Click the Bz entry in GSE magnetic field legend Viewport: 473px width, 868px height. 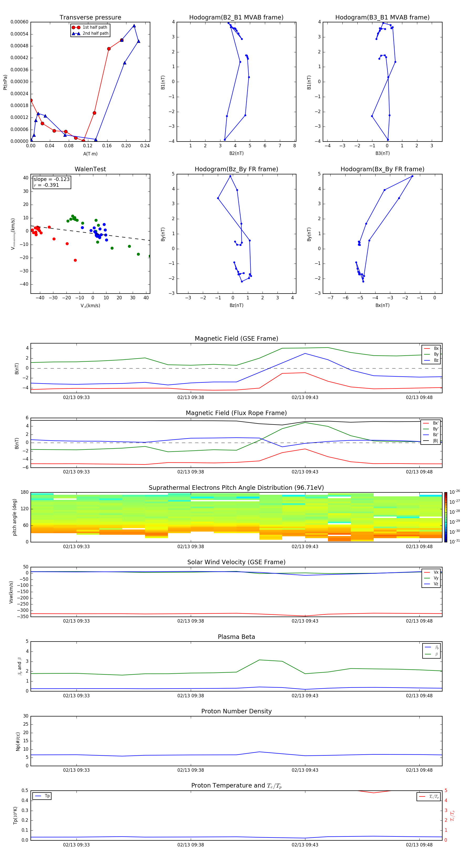pyautogui.click(x=431, y=360)
